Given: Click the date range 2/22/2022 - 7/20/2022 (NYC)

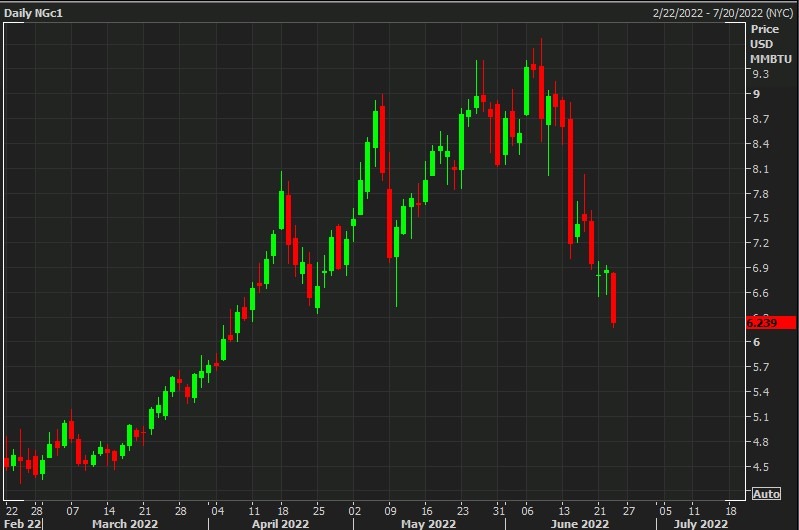Looking at the screenshot, I should pos(723,13).
